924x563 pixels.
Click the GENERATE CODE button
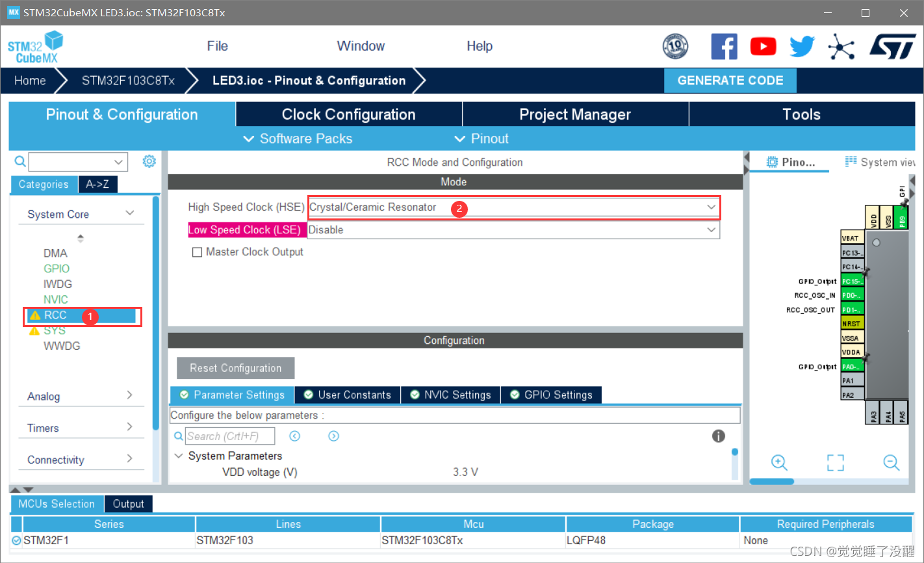point(730,81)
